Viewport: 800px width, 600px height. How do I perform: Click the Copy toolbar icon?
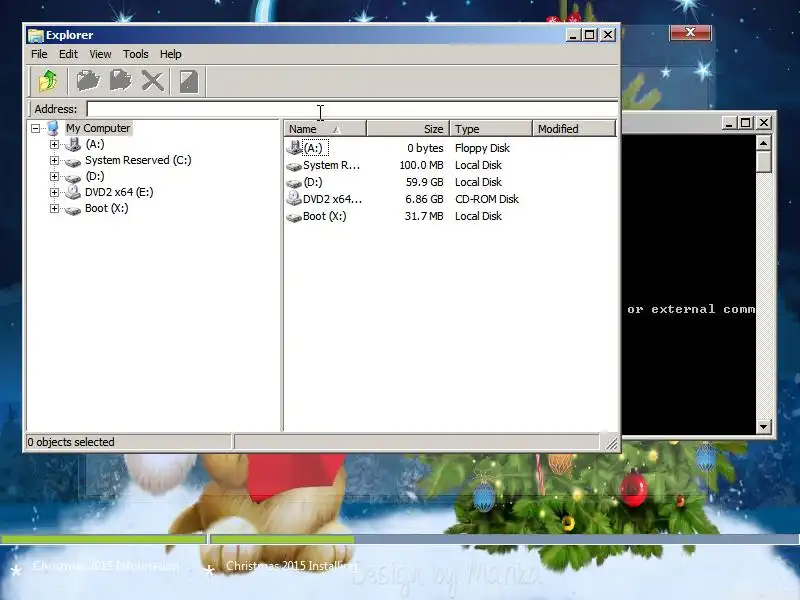88,81
